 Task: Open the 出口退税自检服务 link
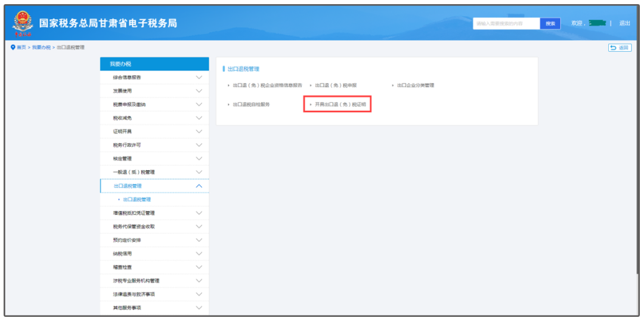[x=251, y=104]
